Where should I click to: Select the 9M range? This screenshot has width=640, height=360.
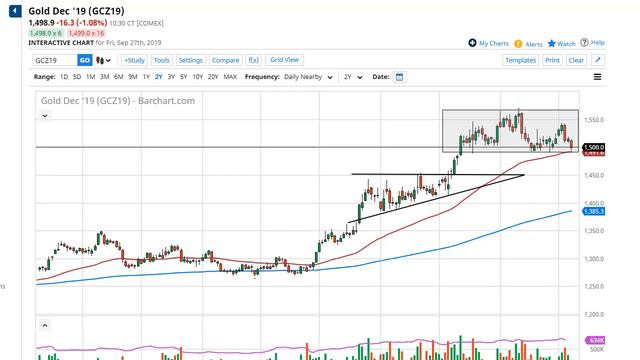tap(133, 77)
